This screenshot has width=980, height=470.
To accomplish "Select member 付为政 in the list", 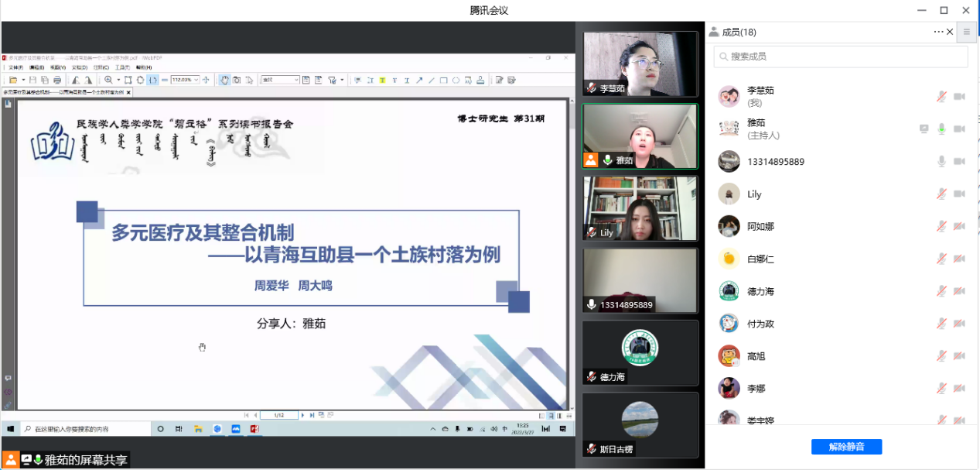I will 760,324.
